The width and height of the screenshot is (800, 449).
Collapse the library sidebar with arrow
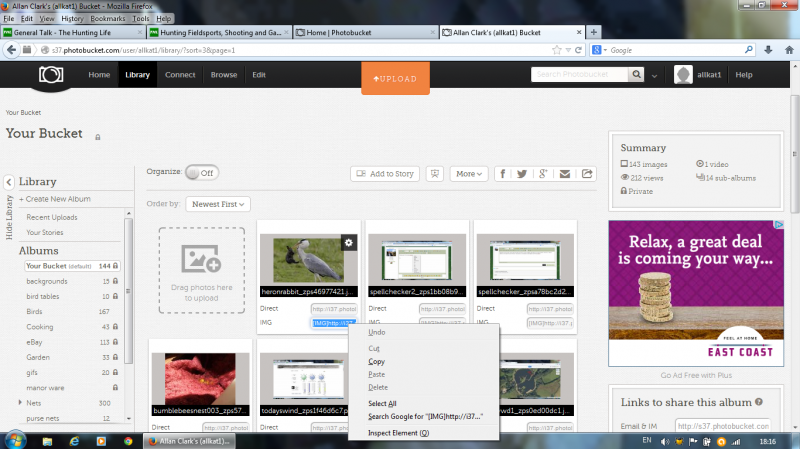[9, 182]
